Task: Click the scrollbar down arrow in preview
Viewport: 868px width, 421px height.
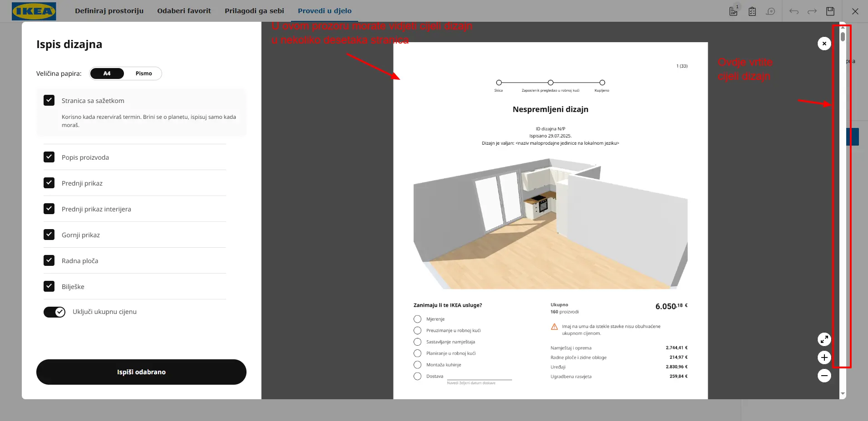Action: 843,394
